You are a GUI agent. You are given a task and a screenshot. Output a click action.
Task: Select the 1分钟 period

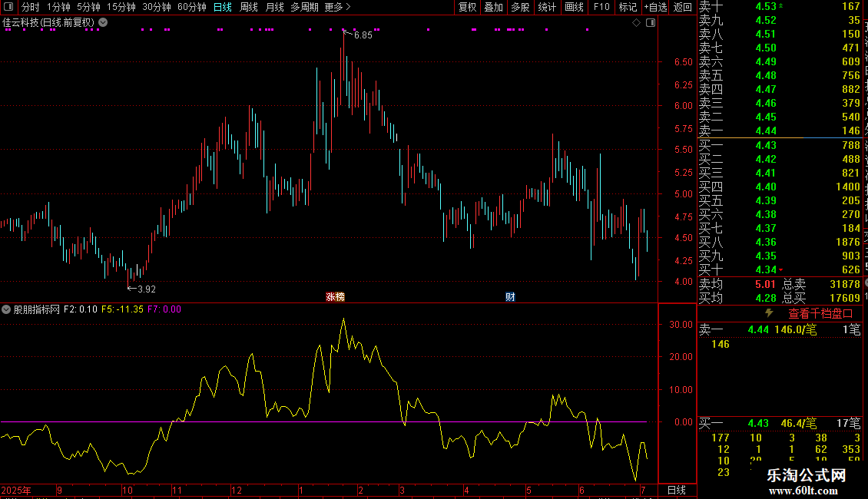tap(58, 7)
